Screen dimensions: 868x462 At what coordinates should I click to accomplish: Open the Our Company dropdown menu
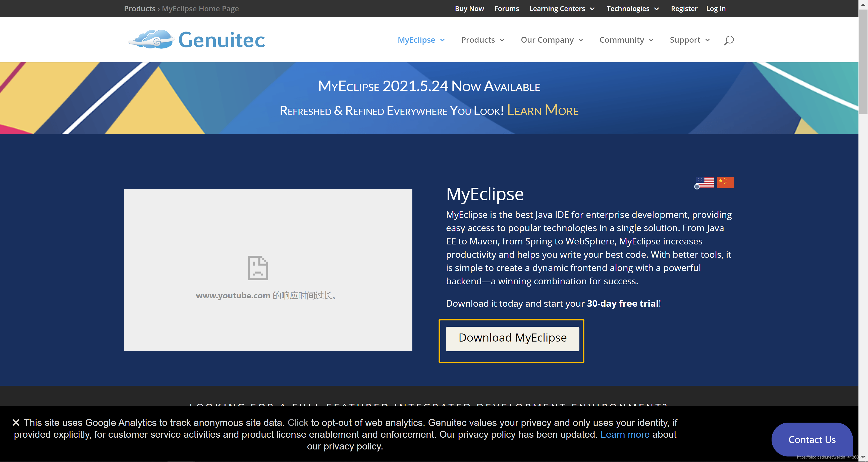552,40
